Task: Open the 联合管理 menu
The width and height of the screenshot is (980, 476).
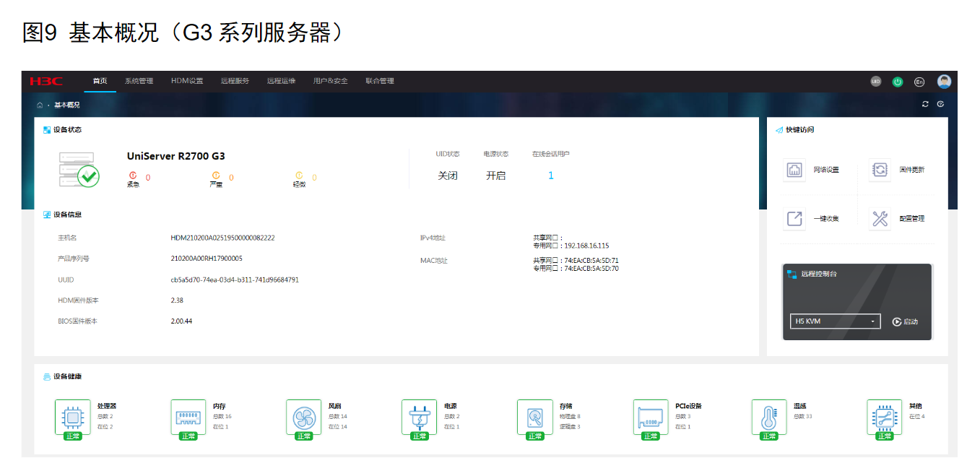Action: click(x=379, y=81)
